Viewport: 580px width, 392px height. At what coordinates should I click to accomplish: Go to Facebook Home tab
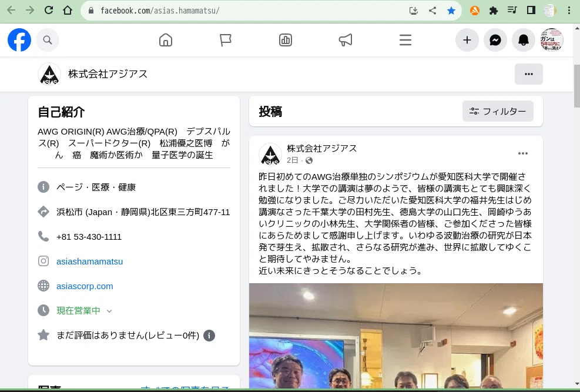click(x=166, y=40)
